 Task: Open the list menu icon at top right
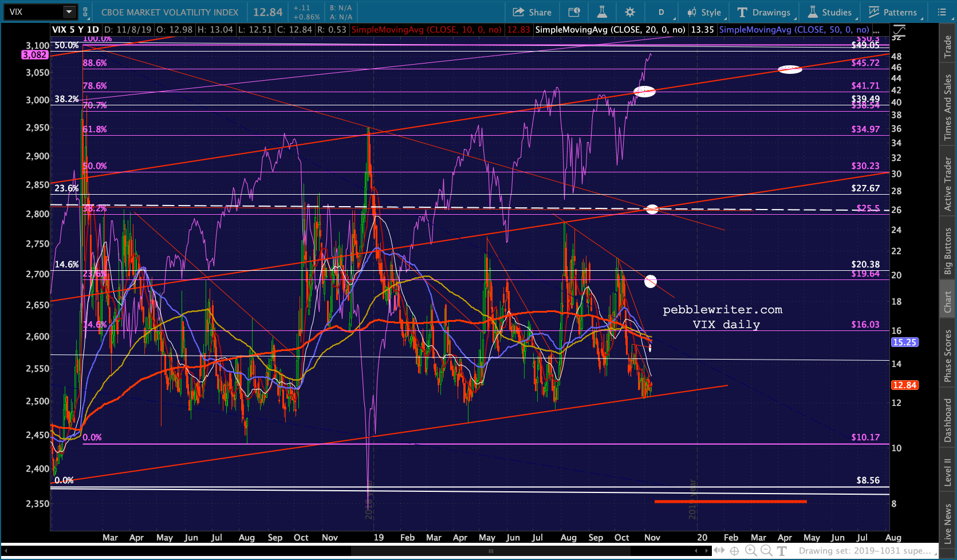click(x=942, y=12)
